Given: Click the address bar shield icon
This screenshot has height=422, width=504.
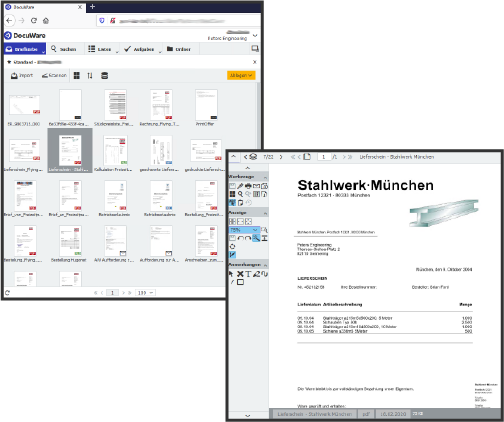Looking at the screenshot, I should (x=102, y=21).
